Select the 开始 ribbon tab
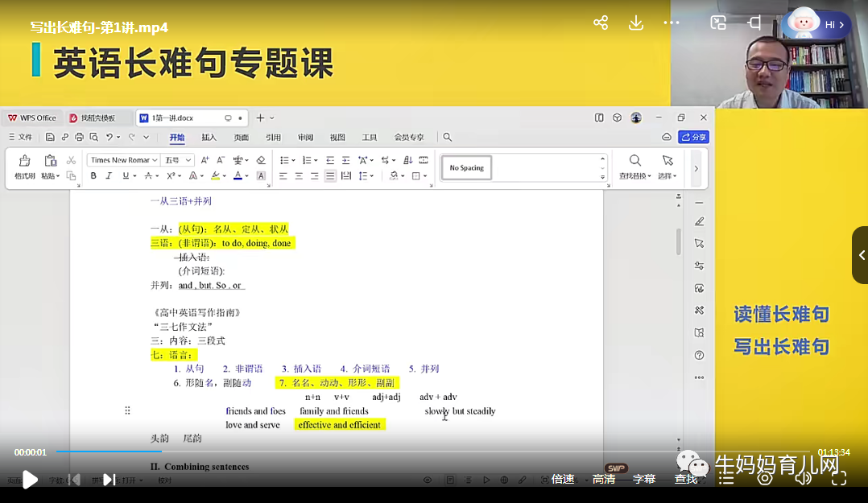 (x=177, y=138)
